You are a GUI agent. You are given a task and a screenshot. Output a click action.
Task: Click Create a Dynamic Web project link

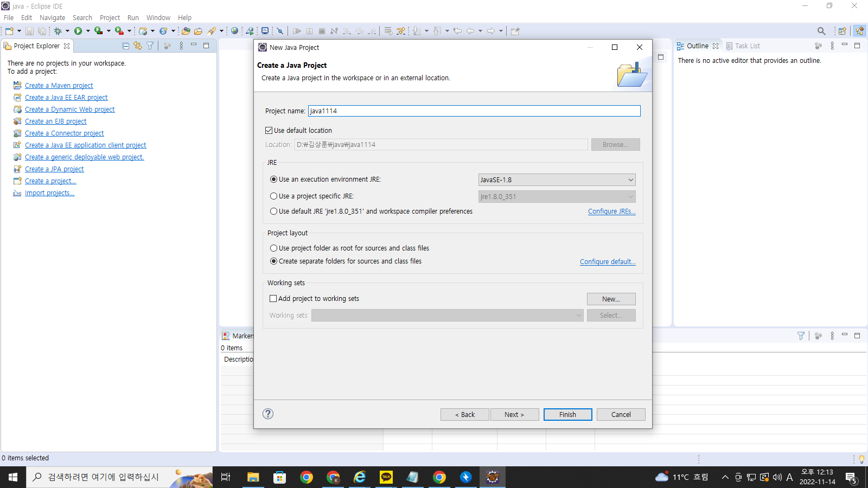coord(70,110)
